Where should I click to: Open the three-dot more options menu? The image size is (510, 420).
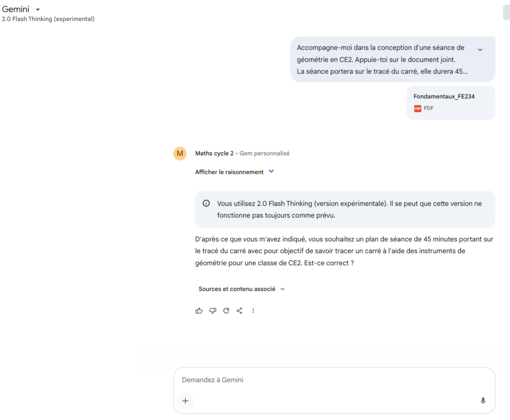253,311
